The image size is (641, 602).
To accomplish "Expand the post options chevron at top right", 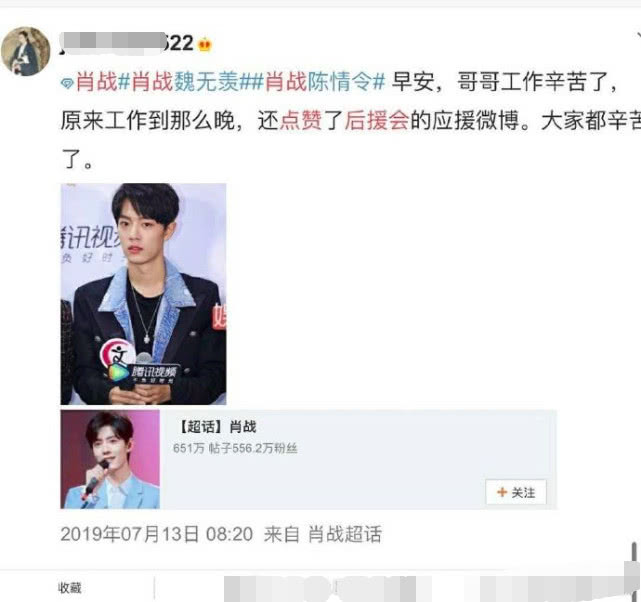I will 638,36.
